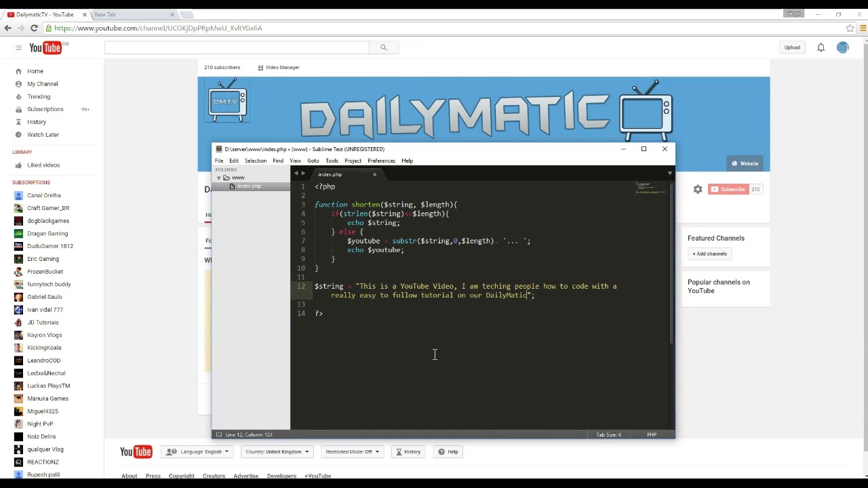The image size is (868, 488).
Task: Open the Chrome menu icon
Action: click(863, 28)
